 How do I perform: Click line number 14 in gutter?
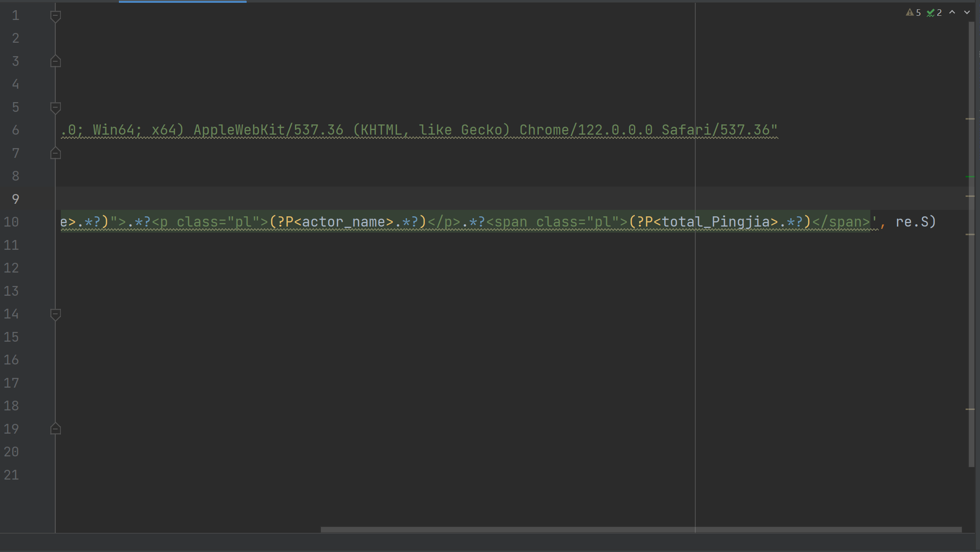[11, 314]
